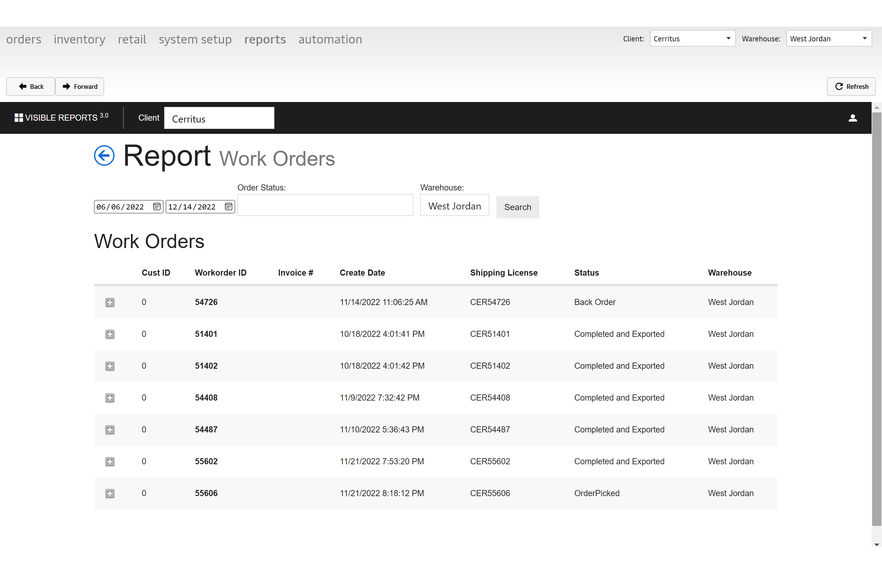Screen dimensions: 882x588
Task: Click the scrollbar up arrow
Action: pos(876,107)
